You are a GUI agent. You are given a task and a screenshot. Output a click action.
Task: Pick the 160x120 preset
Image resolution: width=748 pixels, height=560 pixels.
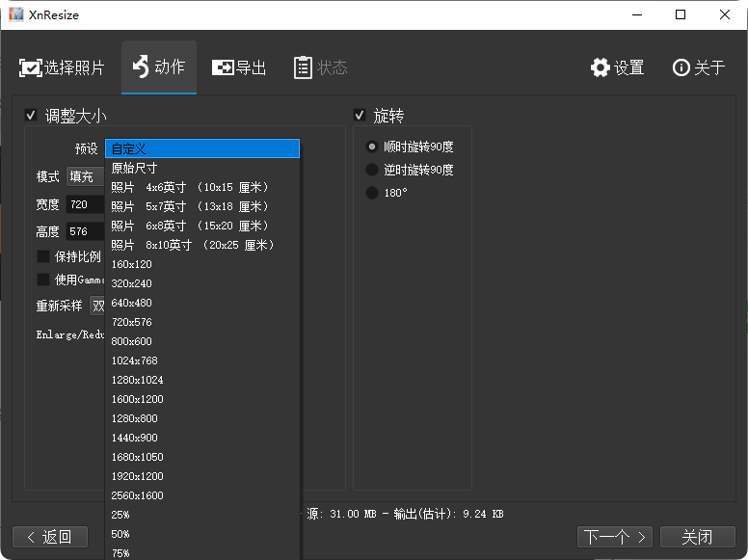(x=202, y=264)
